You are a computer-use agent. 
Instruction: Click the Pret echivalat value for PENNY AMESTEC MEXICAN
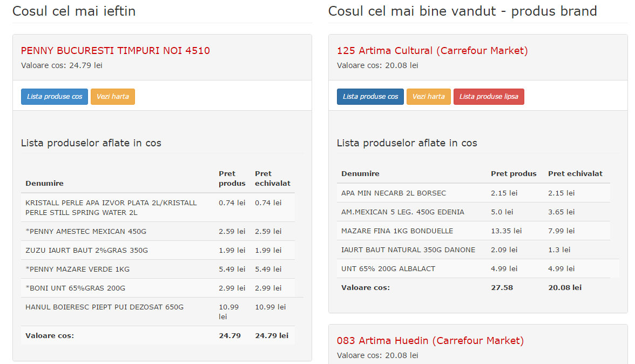tap(268, 232)
